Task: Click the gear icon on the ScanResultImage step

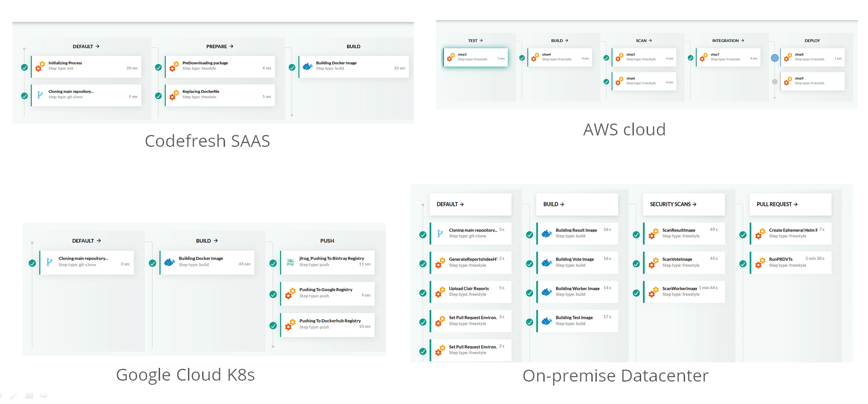Action: [653, 234]
